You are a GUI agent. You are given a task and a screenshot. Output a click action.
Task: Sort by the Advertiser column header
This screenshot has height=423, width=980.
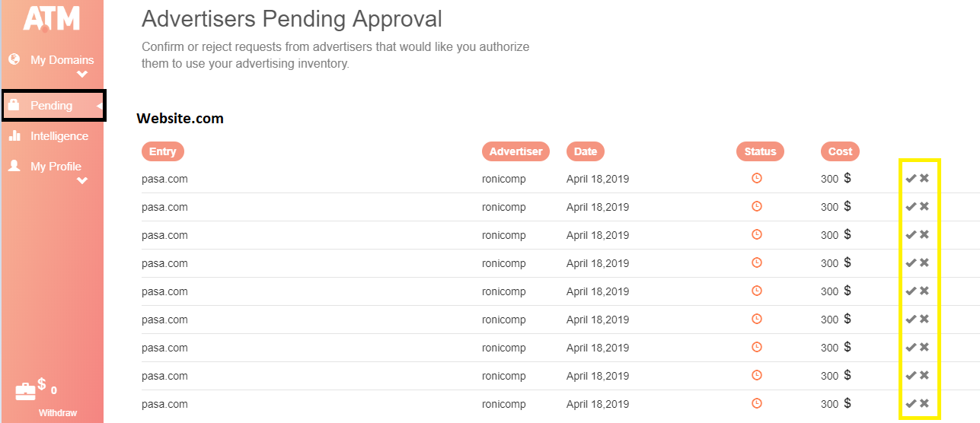click(x=516, y=151)
